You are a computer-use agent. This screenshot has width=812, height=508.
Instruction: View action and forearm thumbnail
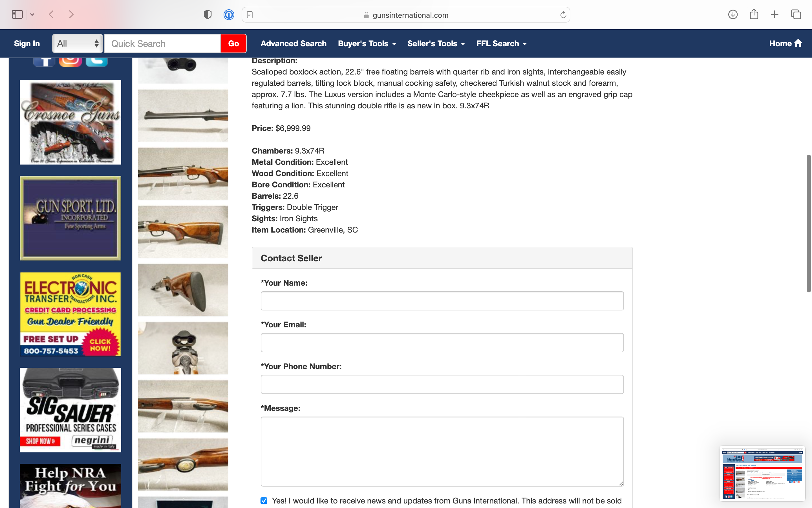pos(183,174)
